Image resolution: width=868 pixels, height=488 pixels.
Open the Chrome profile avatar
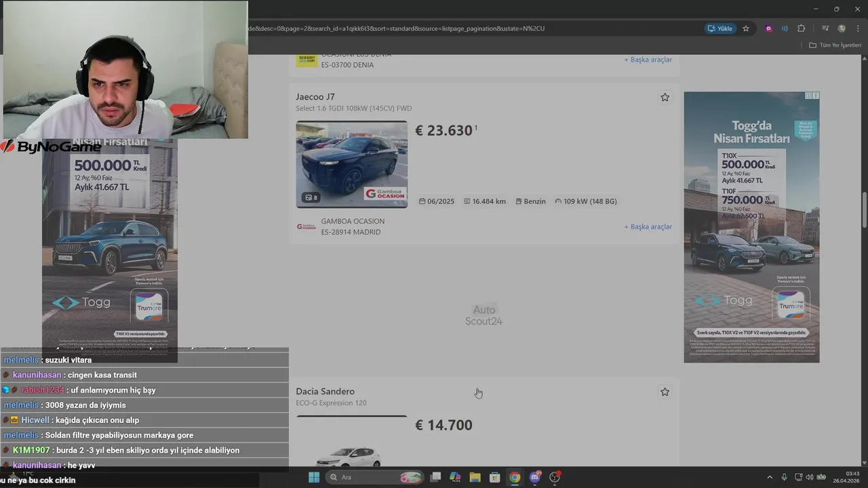tap(842, 28)
